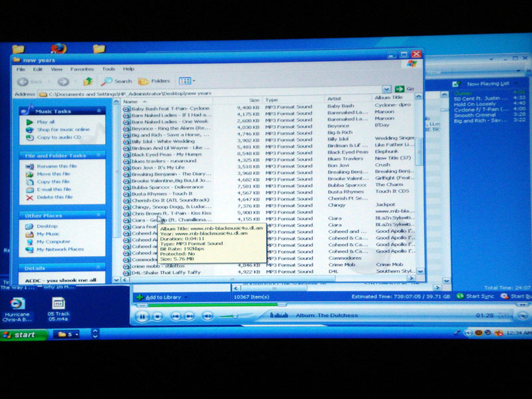Open the address bar dropdown
This screenshot has width=532, height=399.
tap(386, 88)
